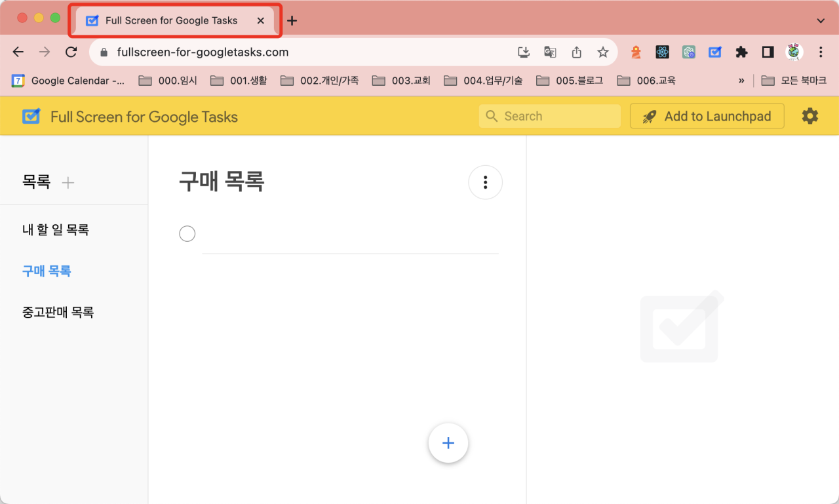Bookmark this page with the star icon
Image resolution: width=839 pixels, height=504 pixels.
(x=603, y=52)
